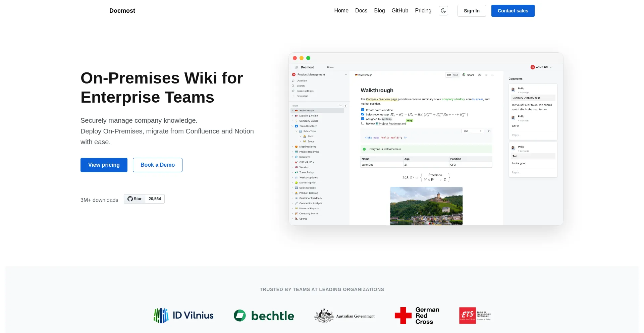This screenshot has height=333, width=644.
Task: Click the German Red Cross logo
Action: click(417, 316)
